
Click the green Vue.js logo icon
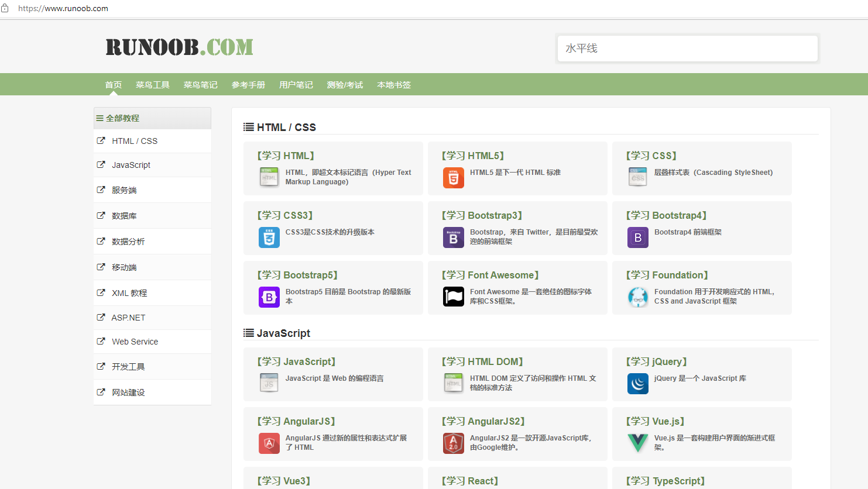(x=638, y=443)
